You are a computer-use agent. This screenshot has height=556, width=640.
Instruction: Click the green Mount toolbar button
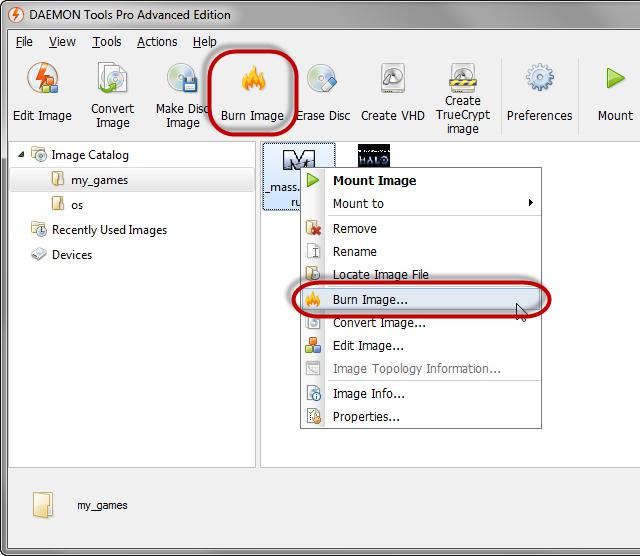pos(615,78)
